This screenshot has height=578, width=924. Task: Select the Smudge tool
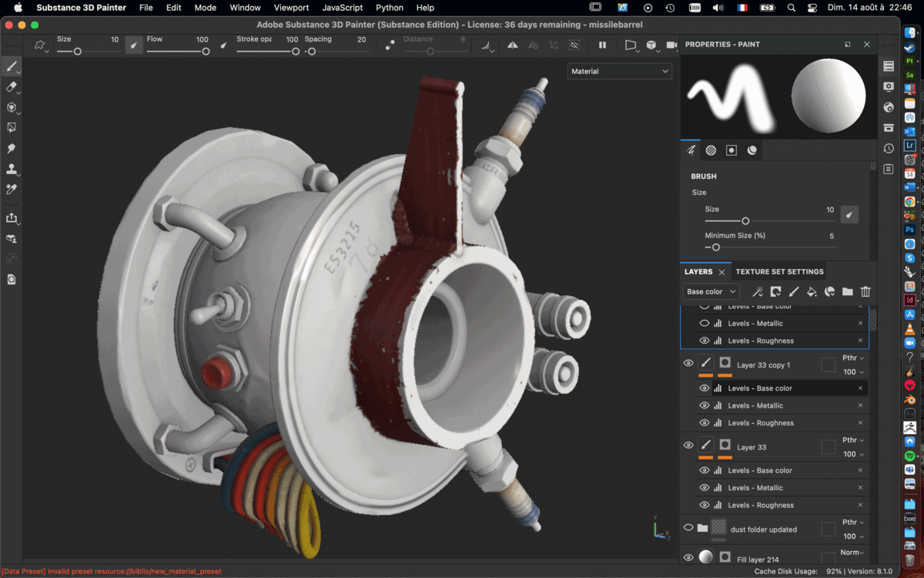(x=11, y=146)
